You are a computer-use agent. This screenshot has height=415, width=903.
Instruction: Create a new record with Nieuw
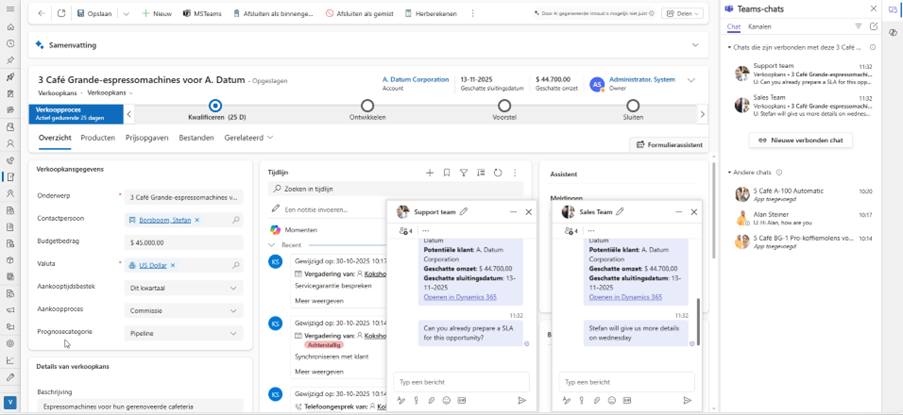pyautogui.click(x=157, y=13)
